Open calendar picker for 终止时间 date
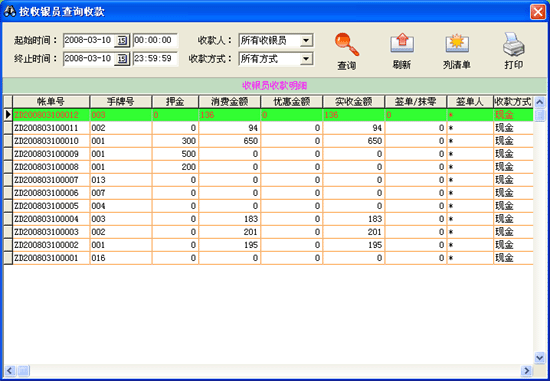550x381 pixels. tap(122, 59)
